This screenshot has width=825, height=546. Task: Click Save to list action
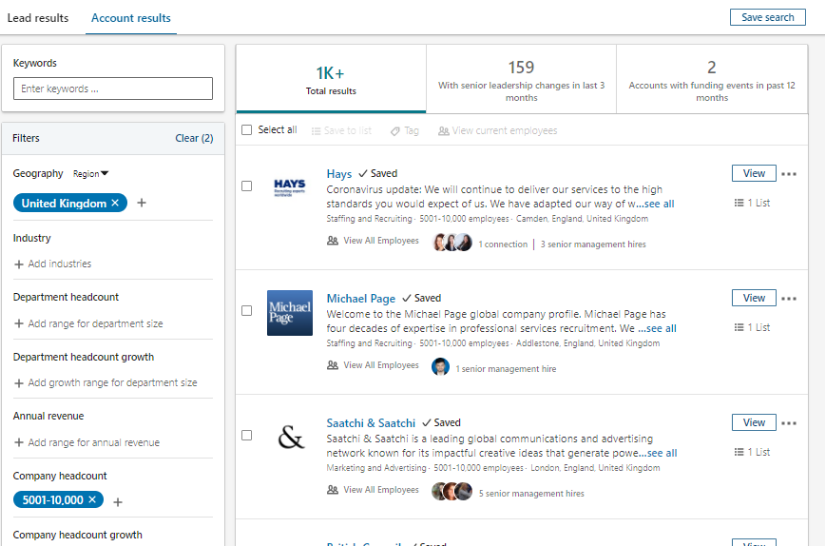[x=341, y=130]
